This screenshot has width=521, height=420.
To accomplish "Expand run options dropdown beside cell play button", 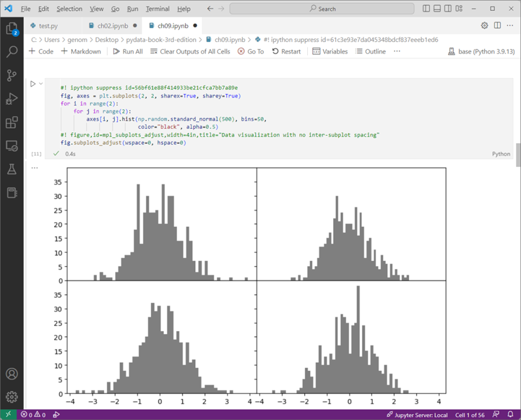I will coord(41,84).
